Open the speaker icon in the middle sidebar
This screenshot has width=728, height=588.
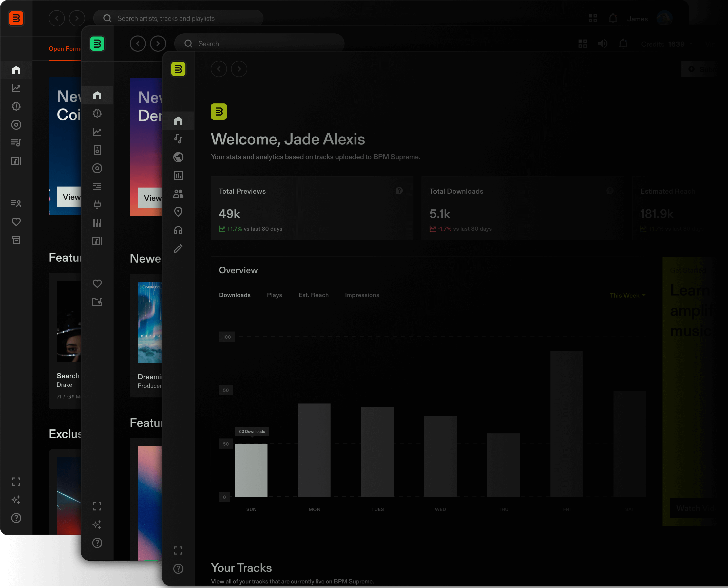click(x=97, y=150)
